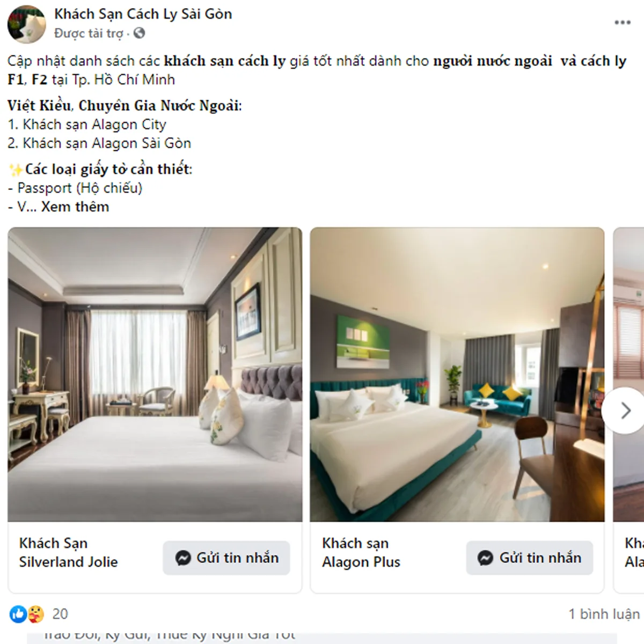Advance carousel with the right chevron arrow

tap(625, 411)
